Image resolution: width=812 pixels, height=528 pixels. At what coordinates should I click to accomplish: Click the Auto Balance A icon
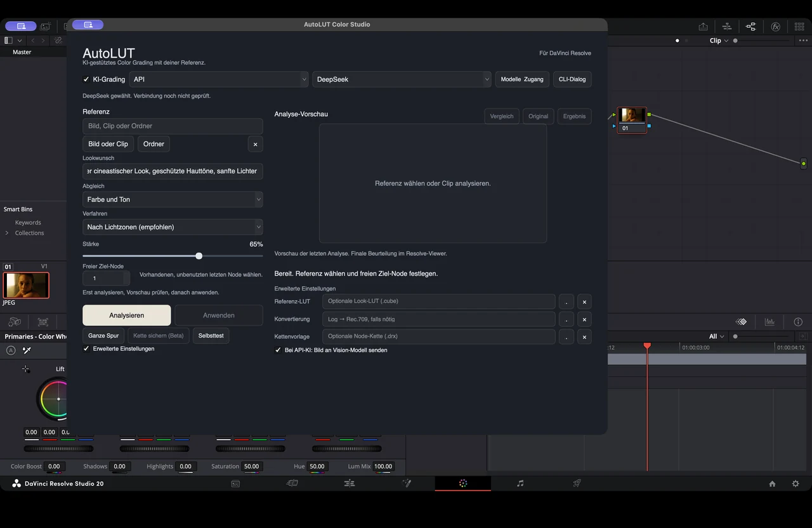pyautogui.click(x=11, y=350)
